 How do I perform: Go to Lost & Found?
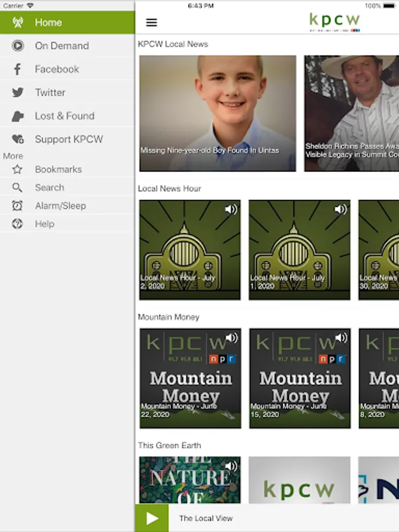point(67,116)
